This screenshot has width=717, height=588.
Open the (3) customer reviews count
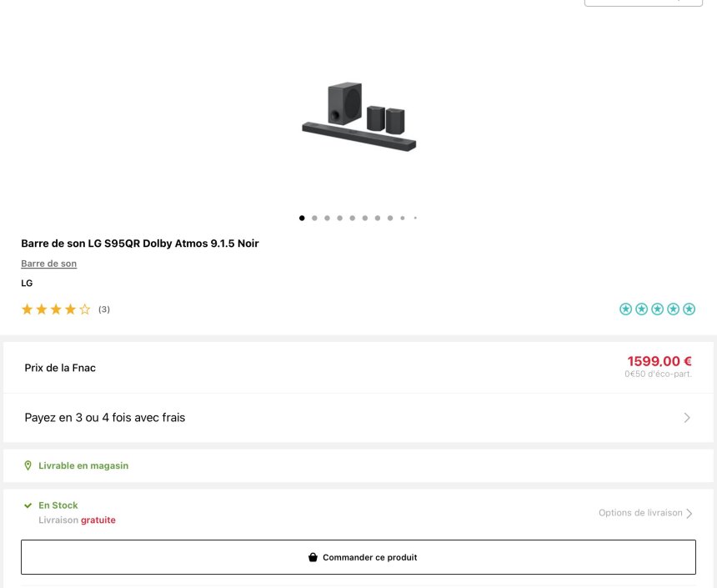coord(104,309)
